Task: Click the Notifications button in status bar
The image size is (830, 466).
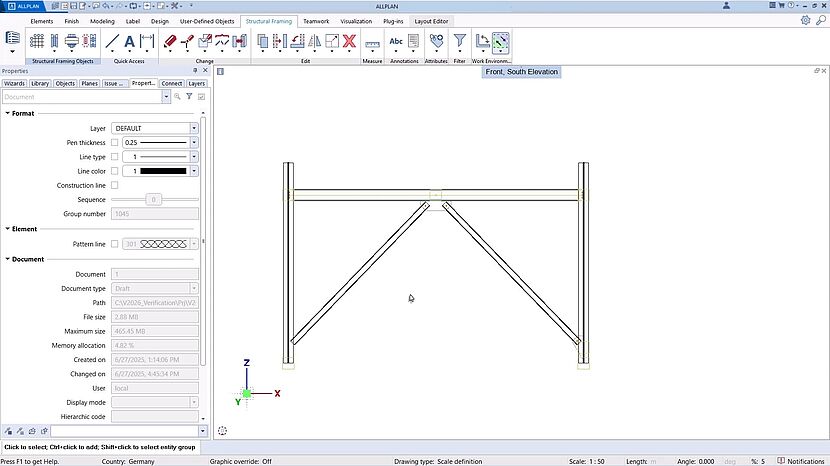Action: pyautogui.click(x=800, y=461)
